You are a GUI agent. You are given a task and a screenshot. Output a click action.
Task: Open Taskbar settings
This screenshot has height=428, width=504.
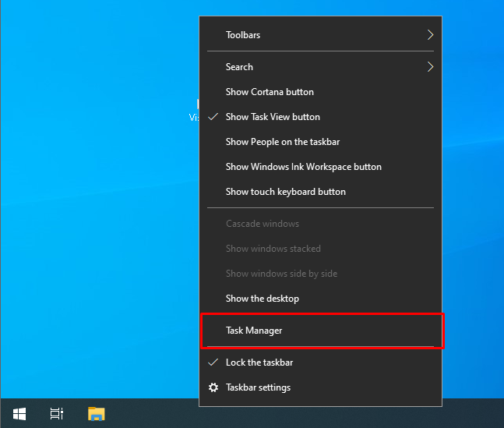(x=320, y=387)
